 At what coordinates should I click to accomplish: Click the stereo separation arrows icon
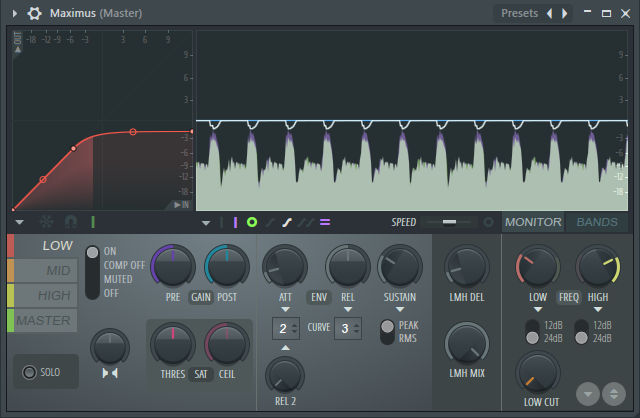(x=110, y=373)
